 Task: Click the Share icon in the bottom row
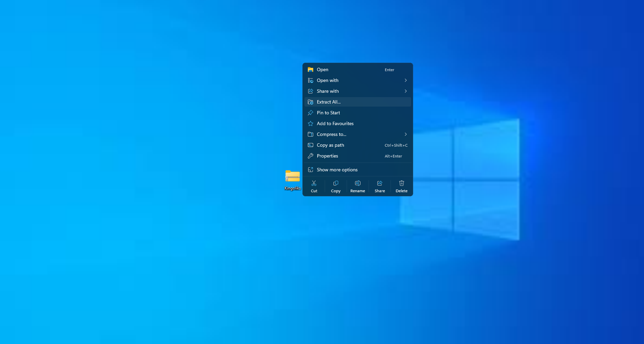tap(380, 183)
